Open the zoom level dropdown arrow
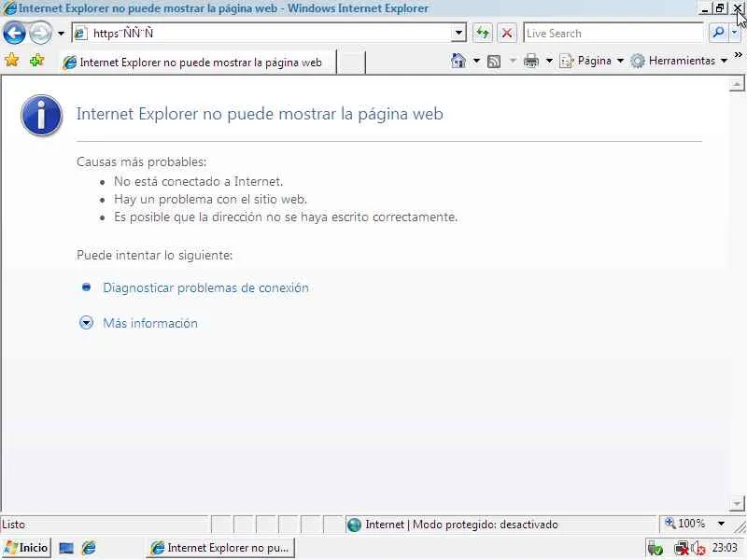 point(721,524)
